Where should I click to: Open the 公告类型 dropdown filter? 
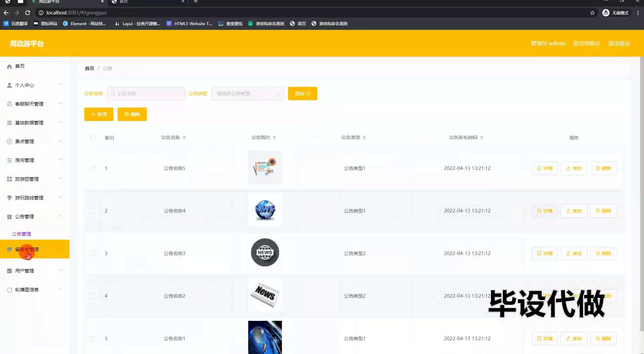248,94
